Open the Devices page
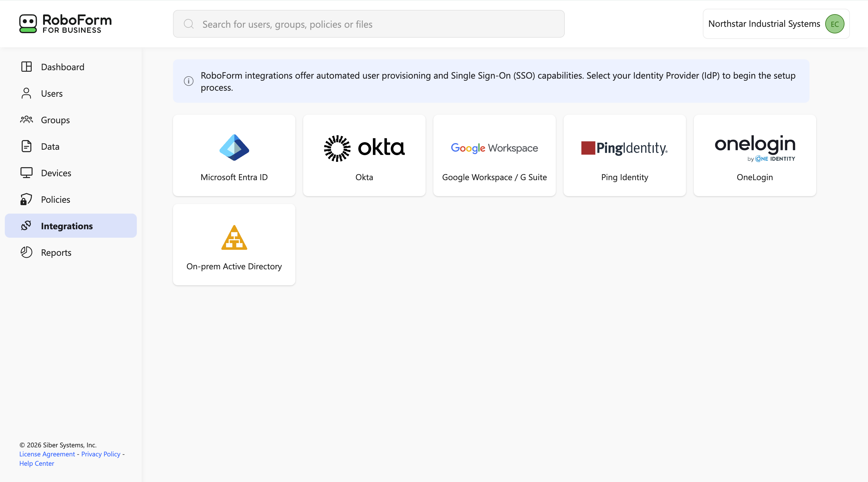The width and height of the screenshot is (868, 482). [71, 173]
